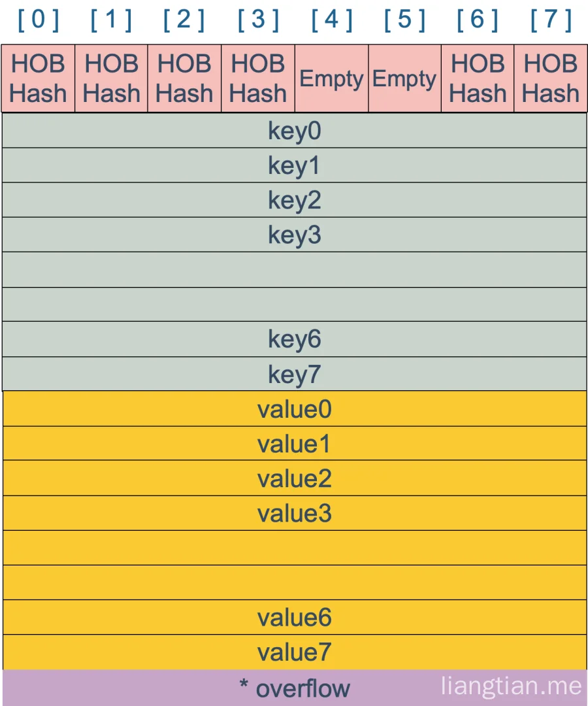Click the key0 row
Image resolution: width=588 pixels, height=706 pixels.
click(x=295, y=131)
